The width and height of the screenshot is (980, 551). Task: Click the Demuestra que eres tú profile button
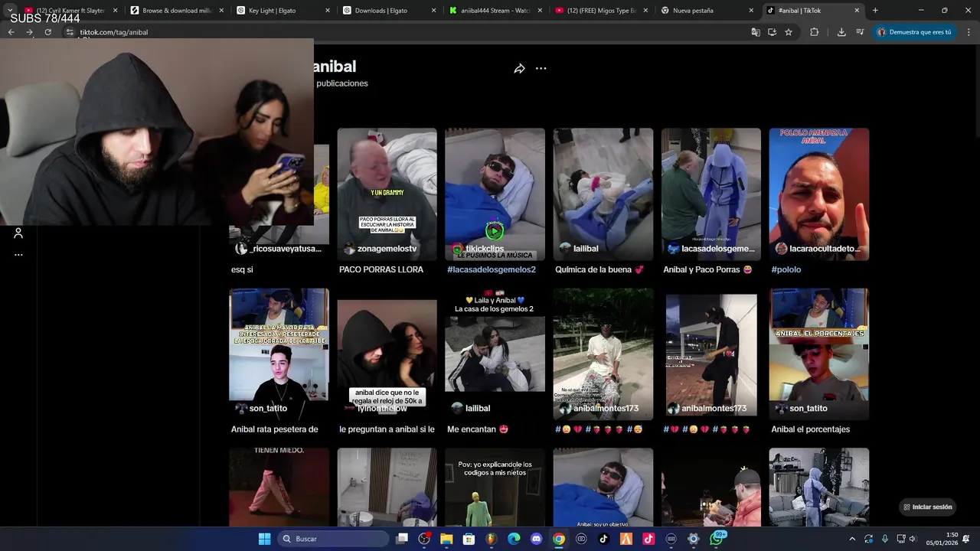(x=914, y=32)
